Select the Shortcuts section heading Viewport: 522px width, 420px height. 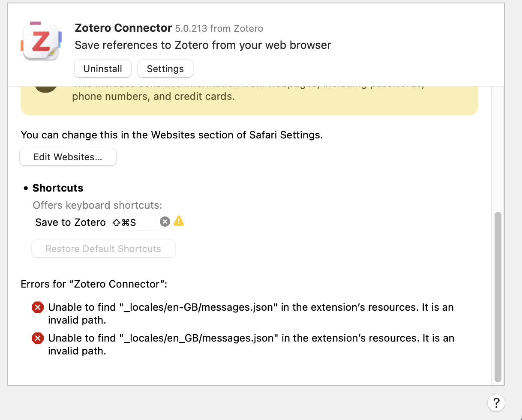click(58, 188)
